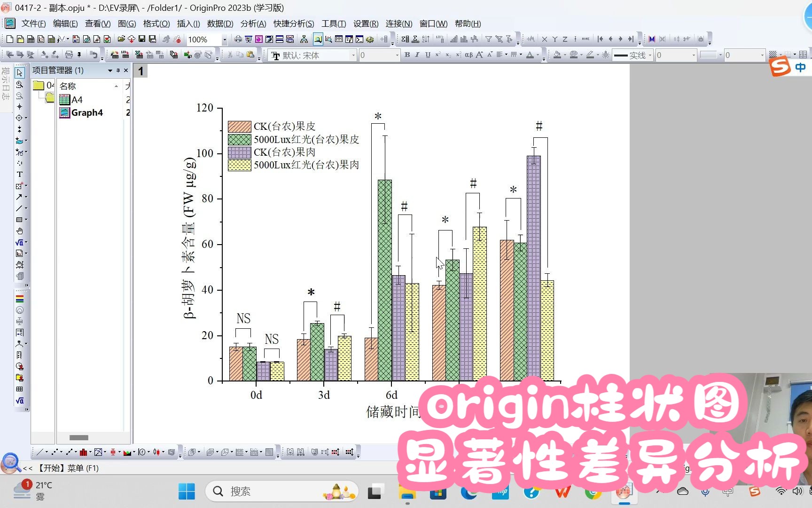Select the Zoom-Panning magnifier tool
The width and height of the screenshot is (812, 508).
point(19,84)
